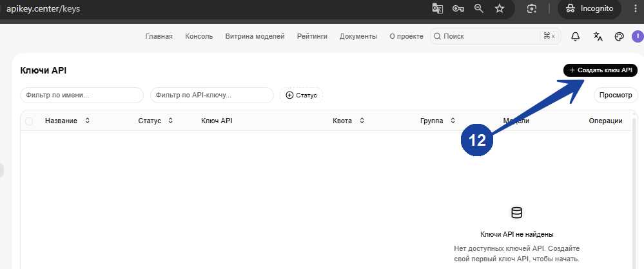Viewport: 644px width, 269px height.
Task: Open the Консоль nav item
Action: pyautogui.click(x=199, y=36)
